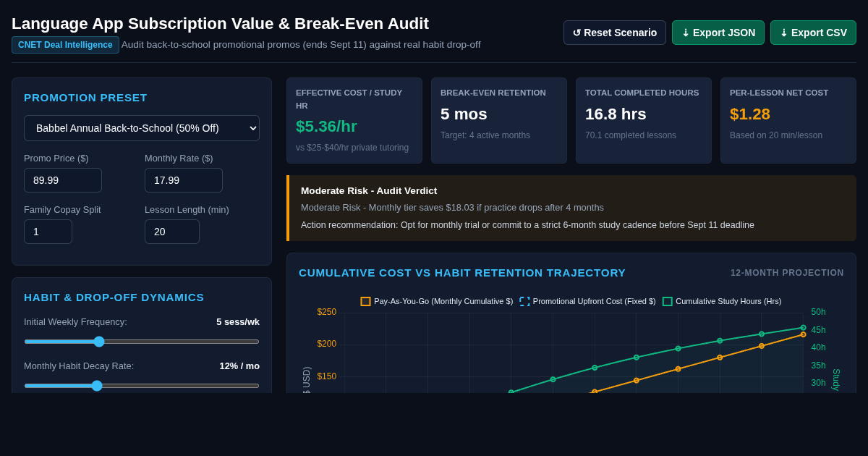The height and width of the screenshot is (456, 868).
Task: Select the $1.28 per-lesson net cost
Action: (x=750, y=114)
